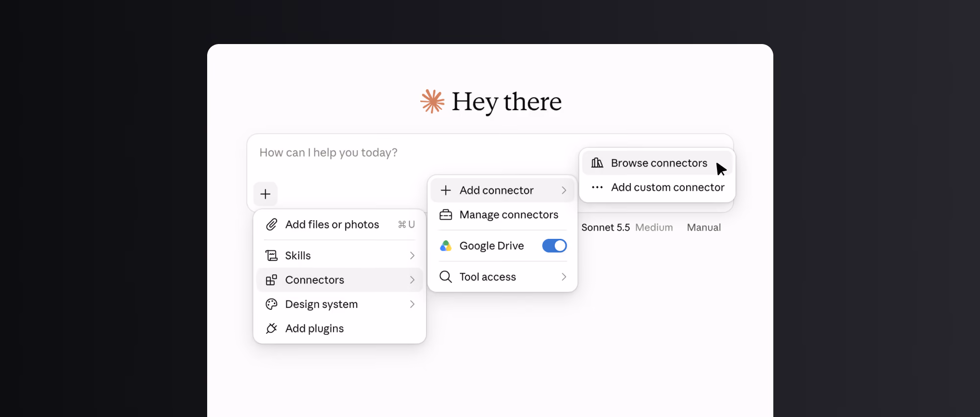The width and height of the screenshot is (980, 417).
Task: Expand the Skills submenu chevron
Action: click(x=412, y=255)
